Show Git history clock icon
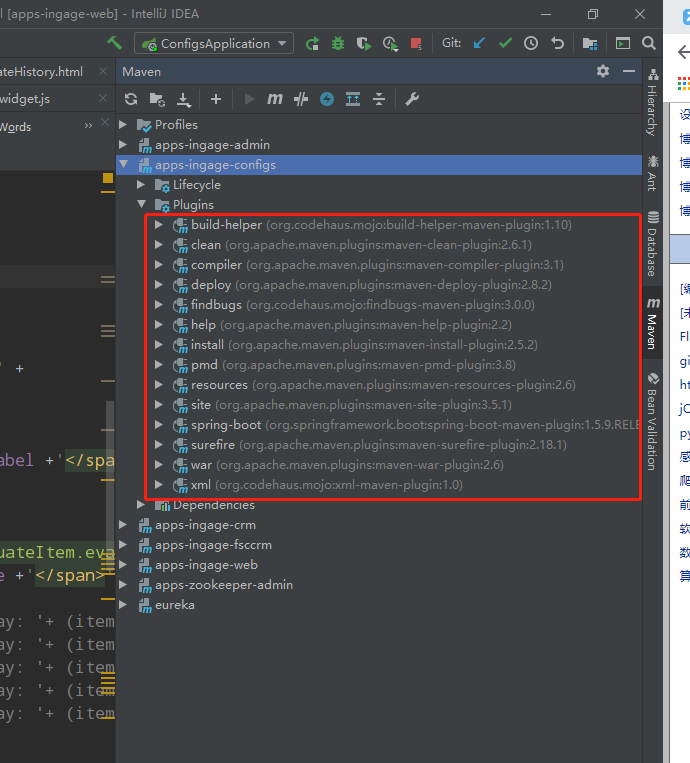The width and height of the screenshot is (690, 763). pyautogui.click(x=531, y=43)
